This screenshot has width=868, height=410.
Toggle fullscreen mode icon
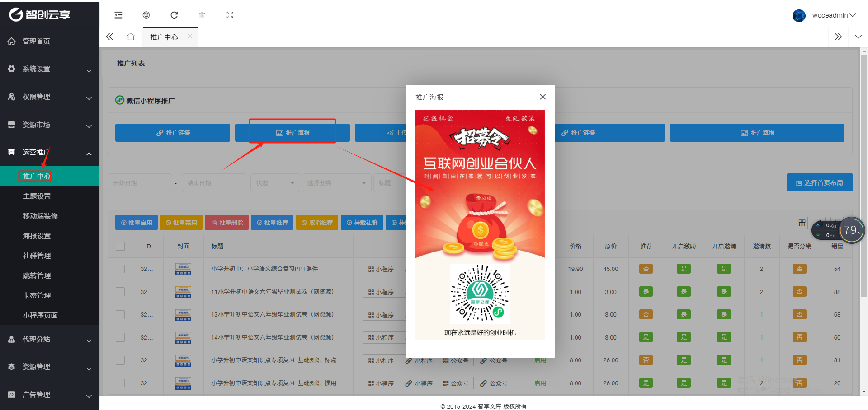point(230,15)
